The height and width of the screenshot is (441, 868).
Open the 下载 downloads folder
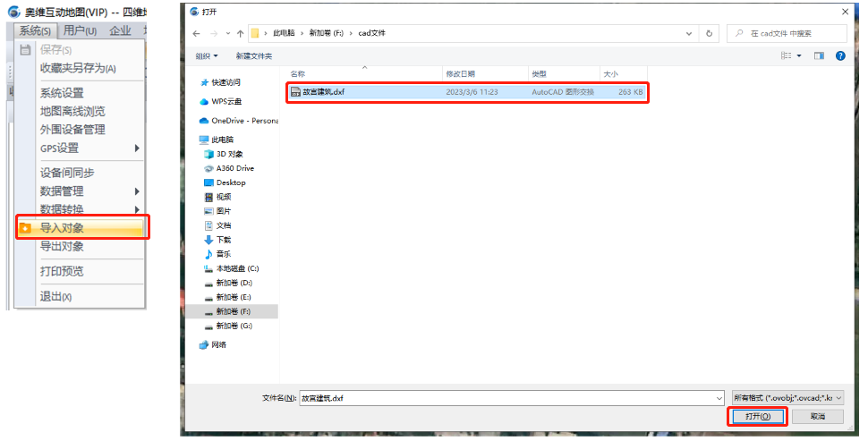pyautogui.click(x=223, y=240)
